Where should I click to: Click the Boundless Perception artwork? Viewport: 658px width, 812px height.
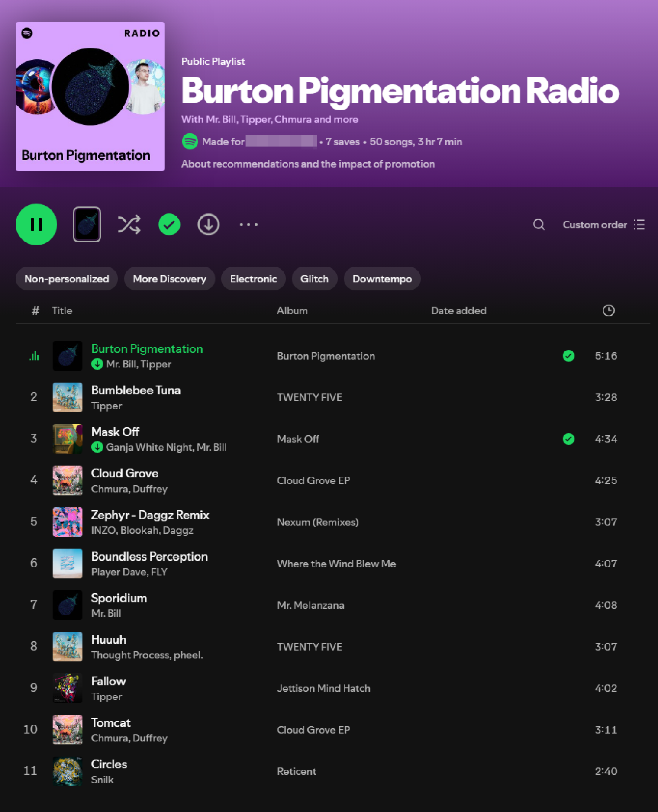click(67, 563)
